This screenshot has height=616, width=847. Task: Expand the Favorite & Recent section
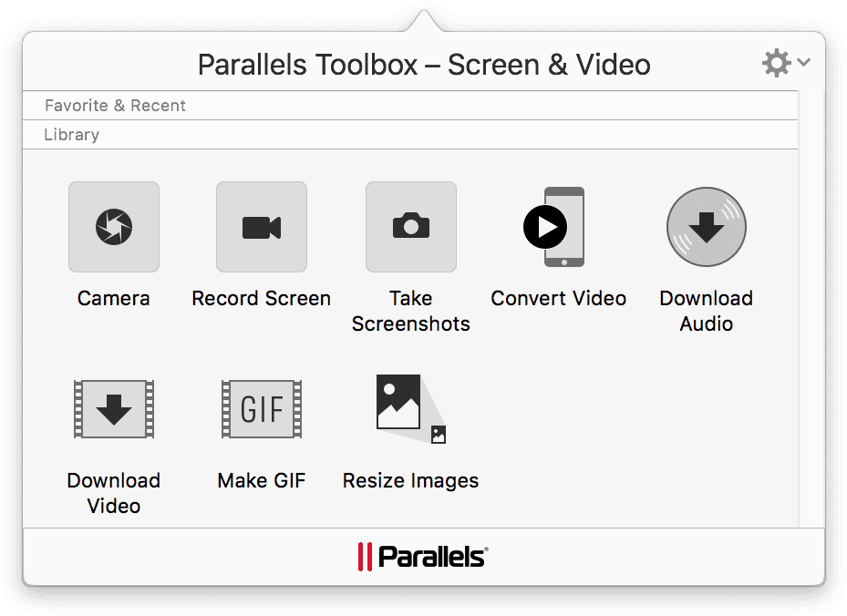coord(410,106)
